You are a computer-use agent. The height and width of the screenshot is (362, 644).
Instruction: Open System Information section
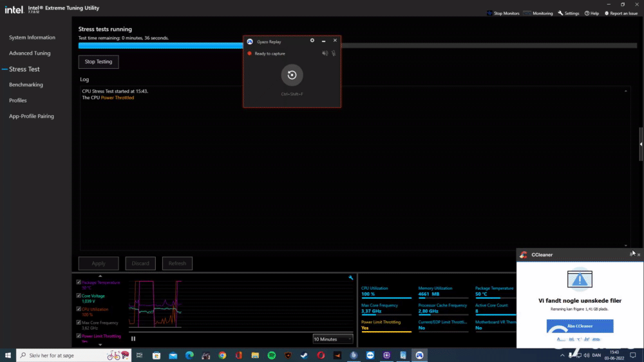pos(32,37)
